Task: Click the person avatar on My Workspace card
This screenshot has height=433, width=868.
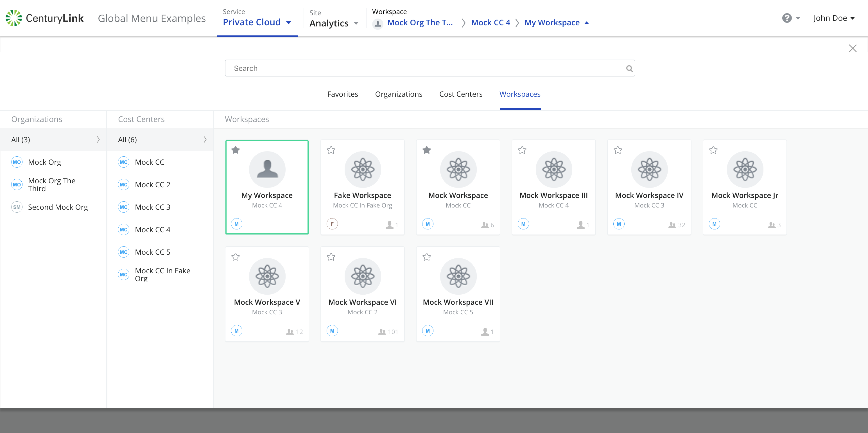Action: [267, 169]
